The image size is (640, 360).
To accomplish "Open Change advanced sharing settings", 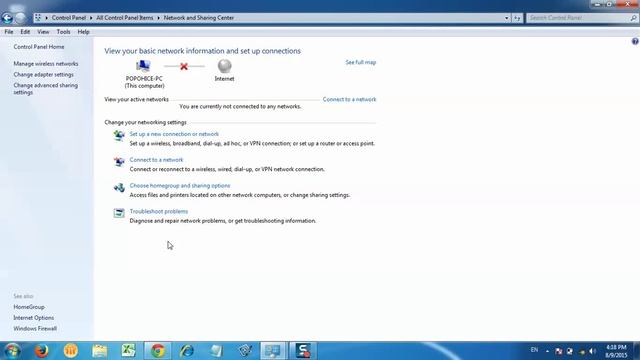I will [x=45, y=89].
